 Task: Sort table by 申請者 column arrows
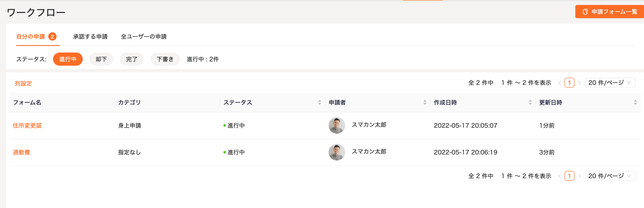pos(425,102)
